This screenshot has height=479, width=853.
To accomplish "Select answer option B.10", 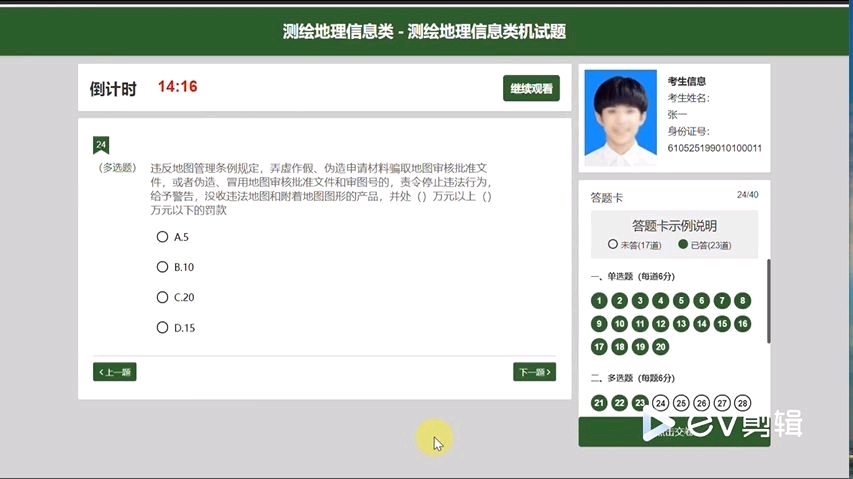I will tap(162, 267).
